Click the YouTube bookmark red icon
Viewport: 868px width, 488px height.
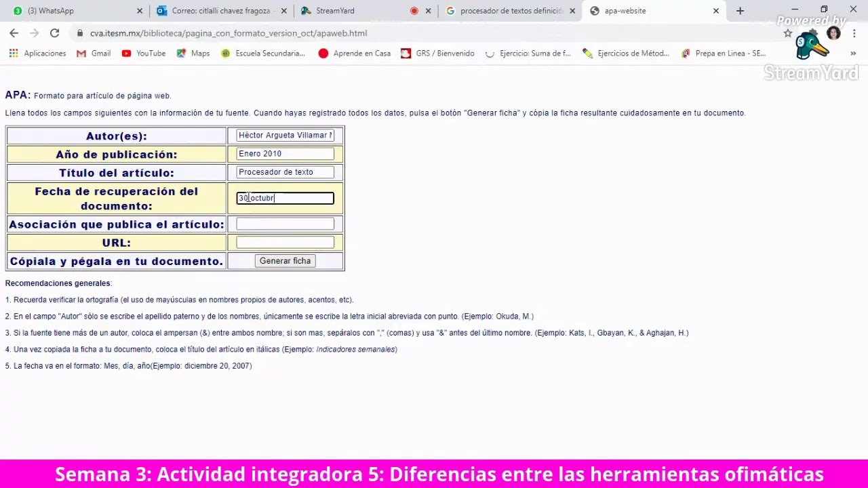(x=126, y=54)
